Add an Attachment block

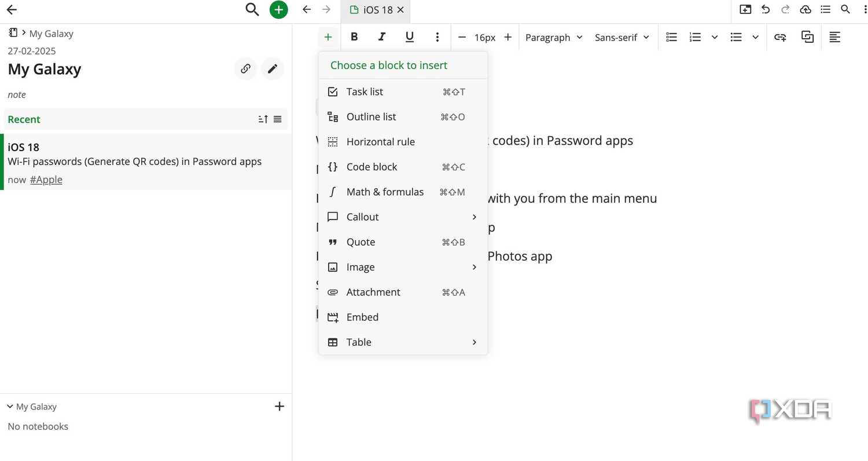tap(403, 292)
